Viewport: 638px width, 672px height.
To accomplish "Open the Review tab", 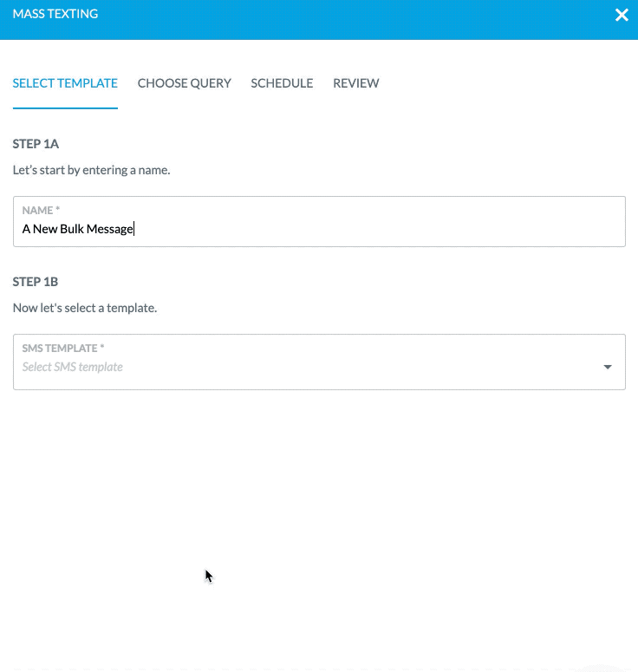I will tap(356, 83).
